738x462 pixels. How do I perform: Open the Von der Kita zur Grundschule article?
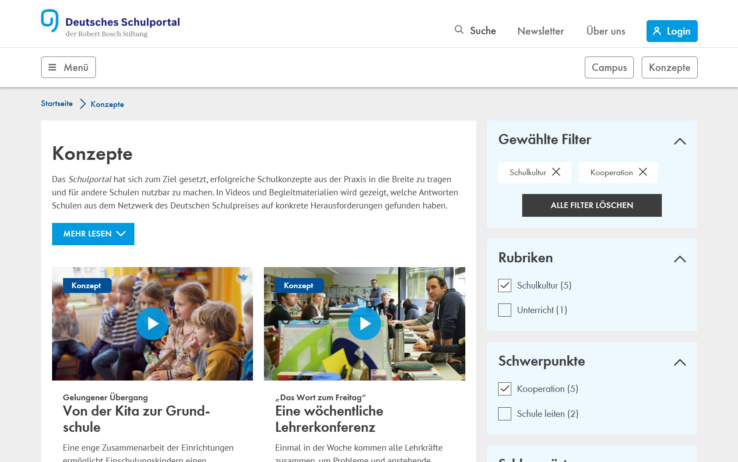pos(136,419)
